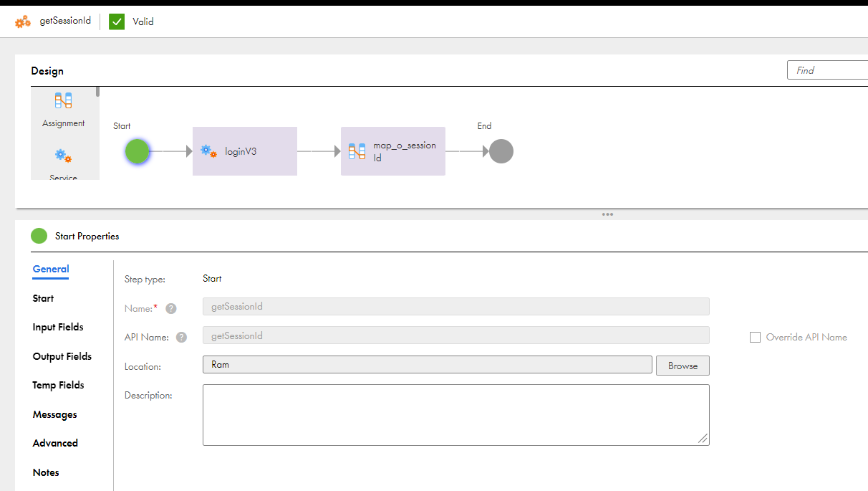Screen dimensions: 868x491
Task: Click the green Start Properties circle icon
Action: click(39, 236)
